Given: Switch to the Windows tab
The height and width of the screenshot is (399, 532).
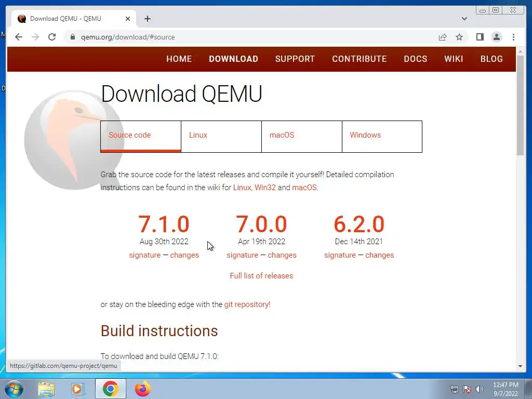Looking at the screenshot, I should coord(382,137).
